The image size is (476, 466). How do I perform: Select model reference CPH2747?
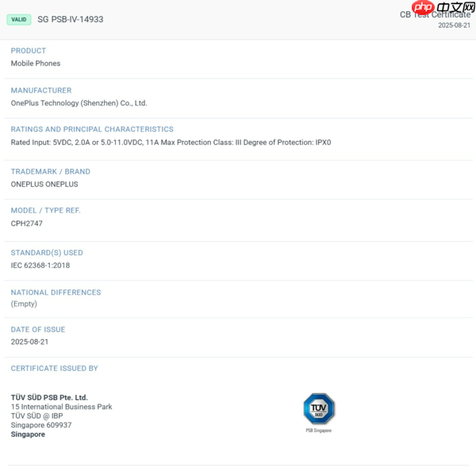[x=27, y=223]
